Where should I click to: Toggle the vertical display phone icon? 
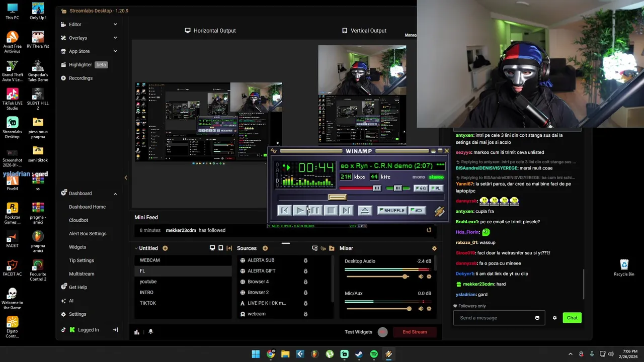click(221, 248)
